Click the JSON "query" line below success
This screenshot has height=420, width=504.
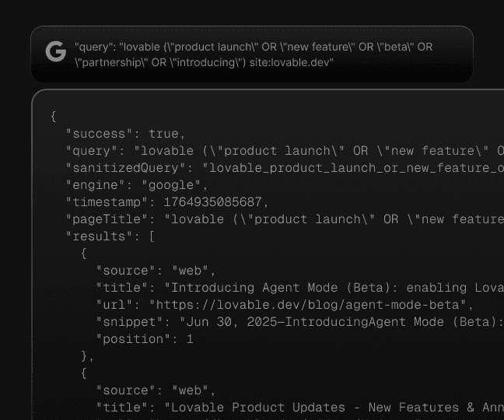click(x=285, y=151)
